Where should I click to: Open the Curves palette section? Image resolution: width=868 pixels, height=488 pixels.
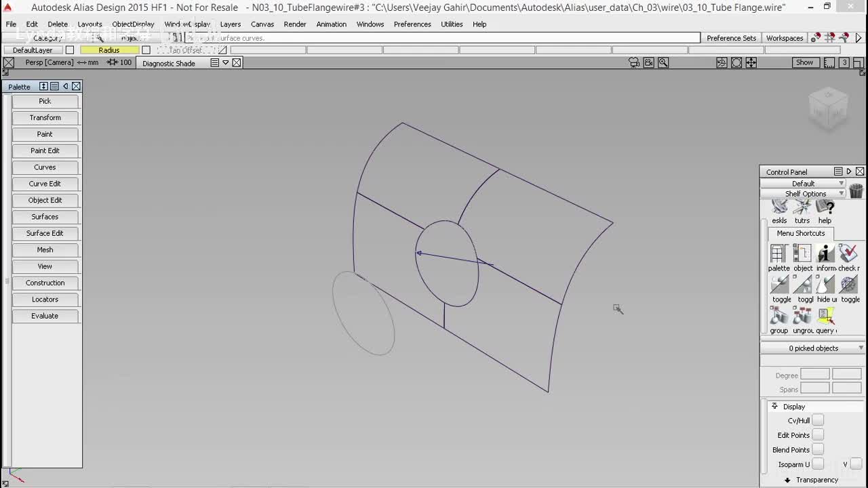tap(45, 167)
